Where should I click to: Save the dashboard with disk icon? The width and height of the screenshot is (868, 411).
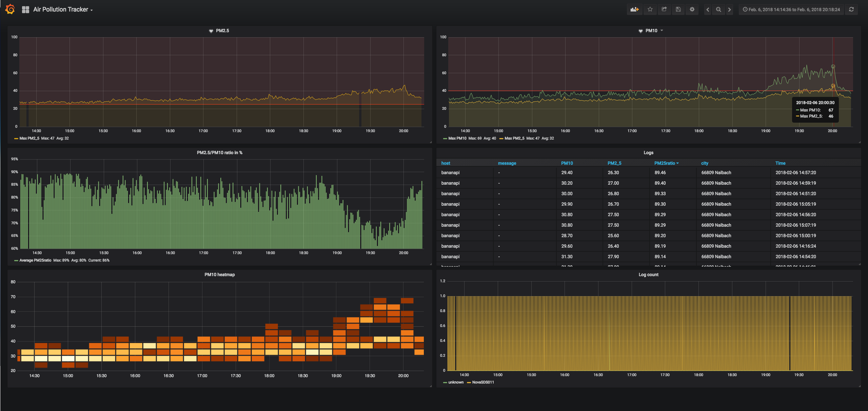point(678,9)
